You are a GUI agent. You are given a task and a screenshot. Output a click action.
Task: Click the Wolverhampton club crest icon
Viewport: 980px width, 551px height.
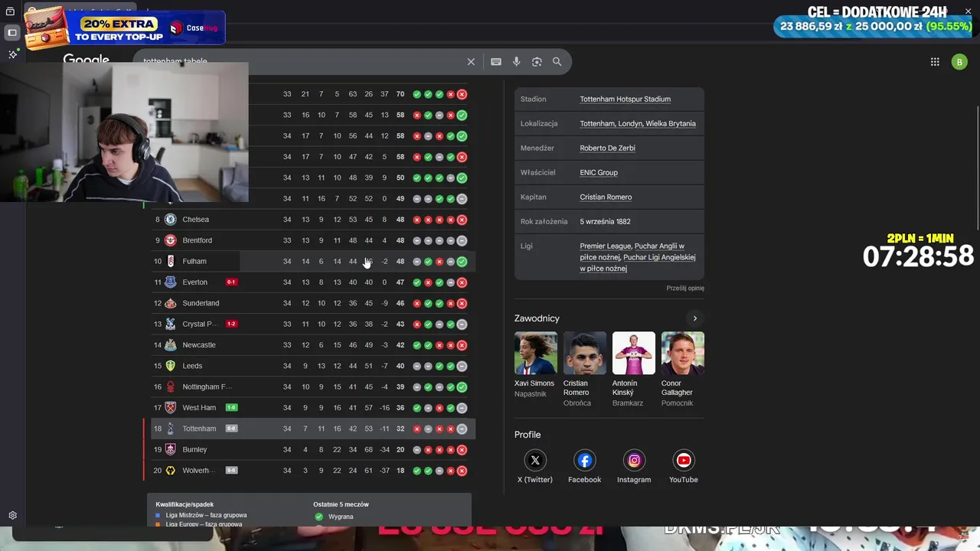point(171,471)
